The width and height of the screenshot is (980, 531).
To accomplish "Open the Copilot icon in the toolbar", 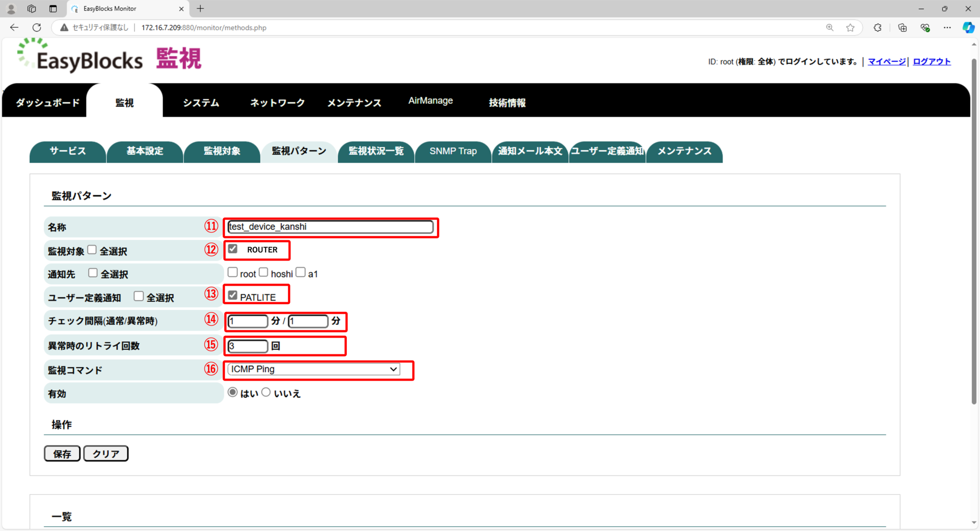I will (968, 27).
